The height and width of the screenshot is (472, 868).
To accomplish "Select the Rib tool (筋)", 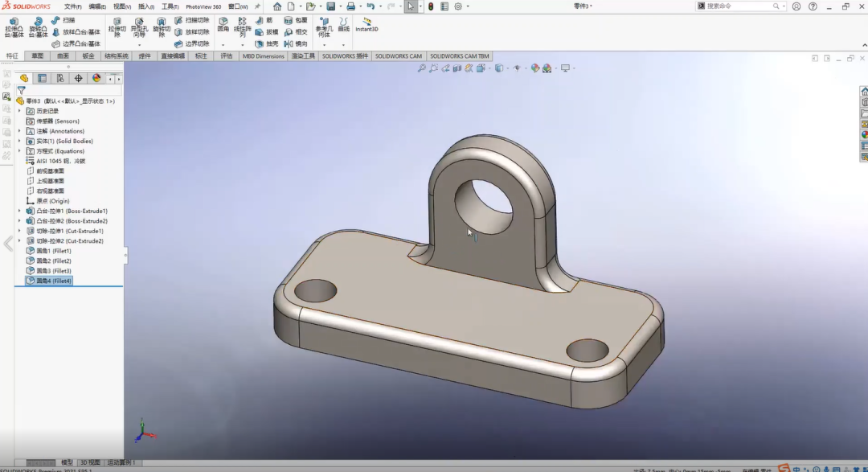I will tap(264, 20).
